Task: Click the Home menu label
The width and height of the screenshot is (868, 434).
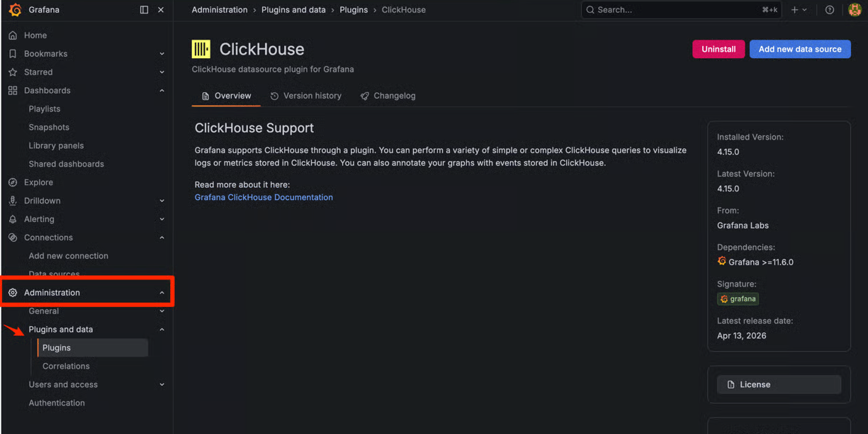Action: pos(35,35)
